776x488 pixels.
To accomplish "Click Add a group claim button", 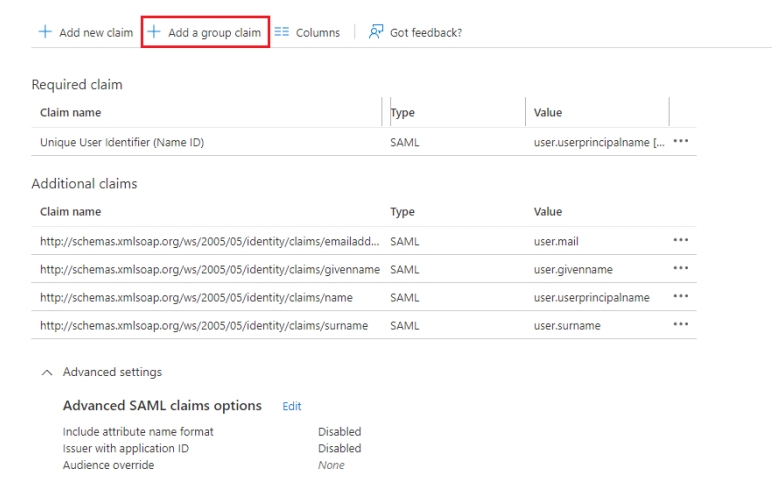I will pos(206,33).
